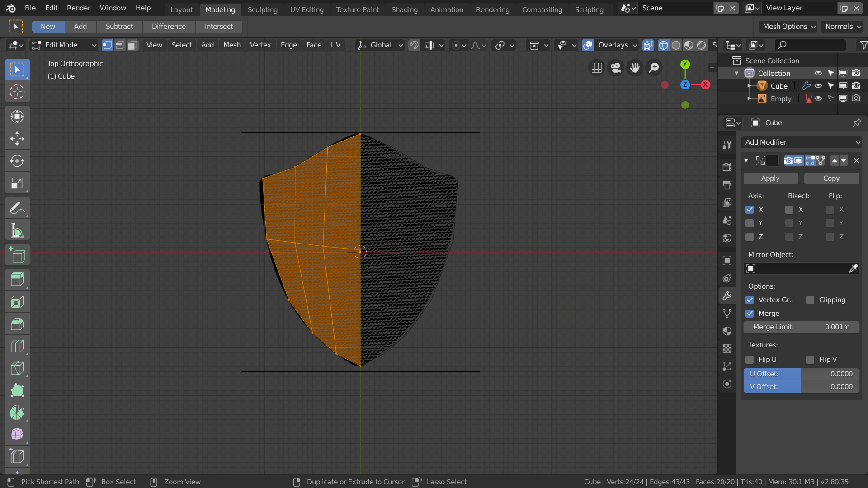Toggle the Vertex Groups option

(750, 300)
